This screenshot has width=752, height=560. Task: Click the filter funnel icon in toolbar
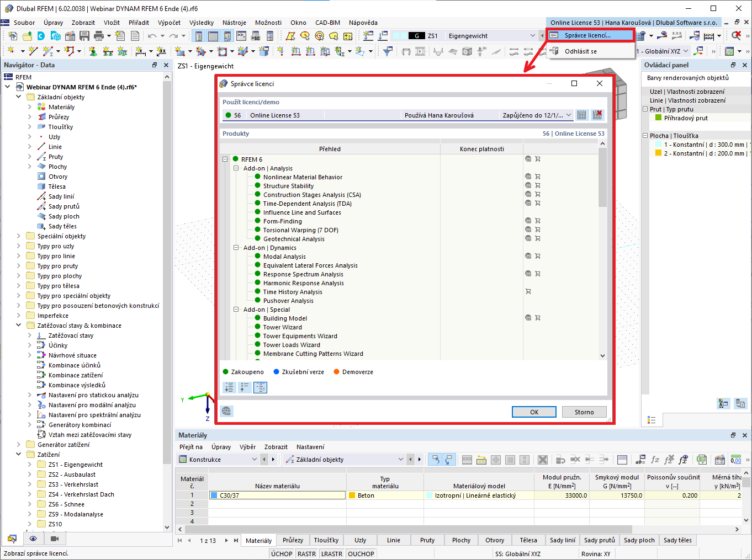pyautogui.click(x=388, y=51)
